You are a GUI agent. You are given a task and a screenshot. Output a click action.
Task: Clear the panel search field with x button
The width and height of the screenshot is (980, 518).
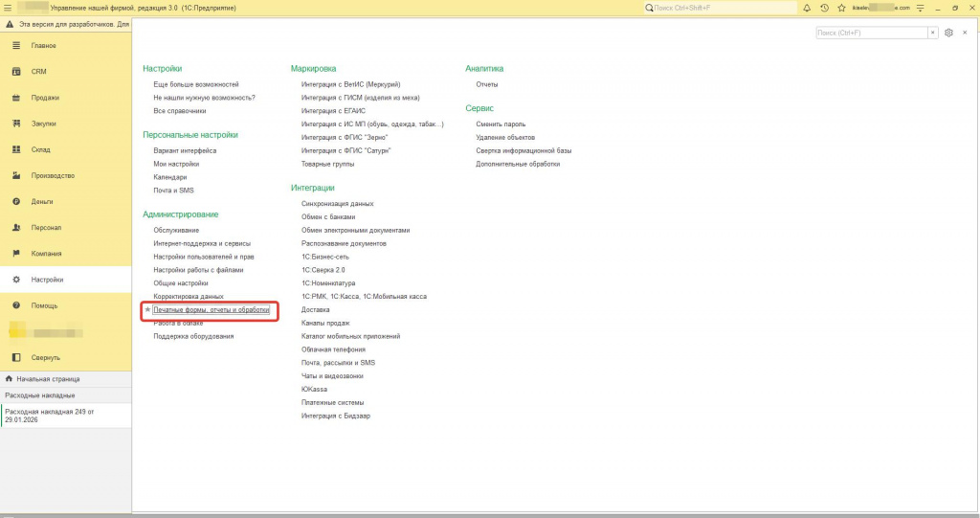coord(932,33)
